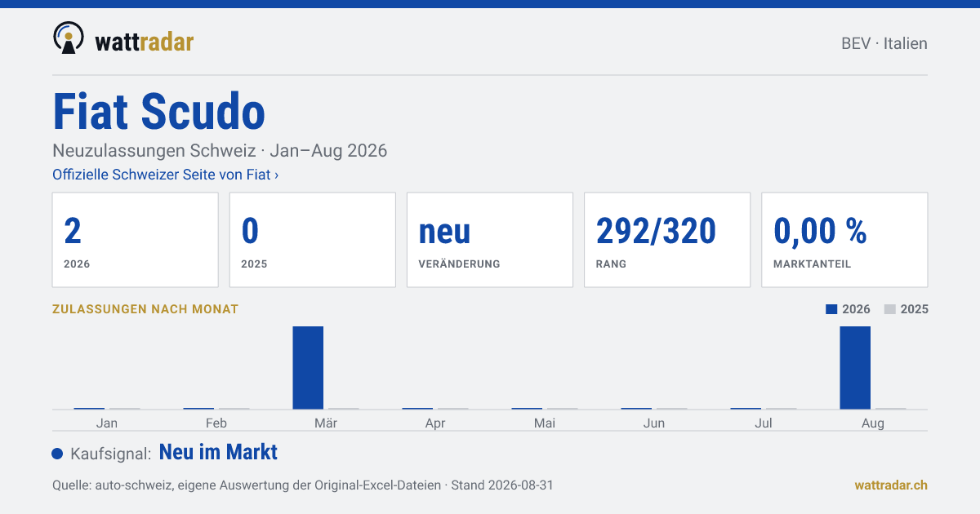Click the Neu im Markt signal text
Screen dimensions: 980x514
(218, 452)
